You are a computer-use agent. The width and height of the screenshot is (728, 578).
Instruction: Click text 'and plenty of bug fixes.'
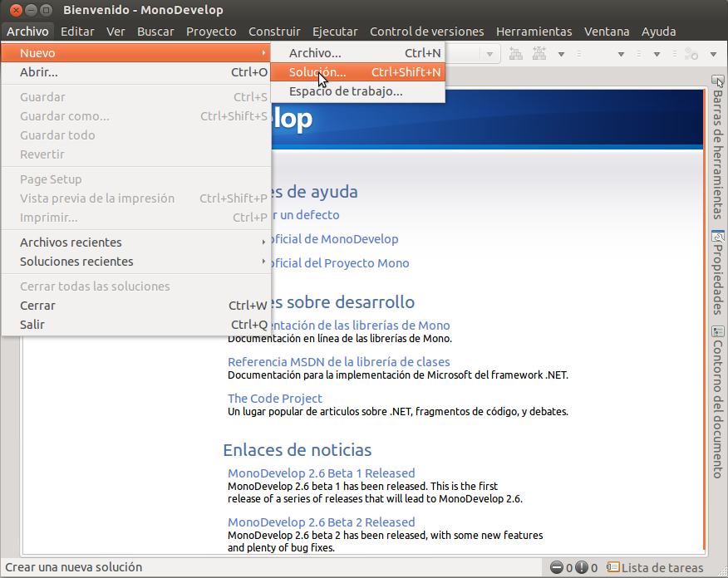pos(281,548)
